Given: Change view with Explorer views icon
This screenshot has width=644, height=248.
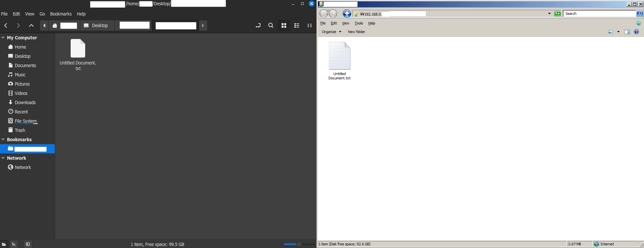Looking at the screenshot, I should [610, 32].
